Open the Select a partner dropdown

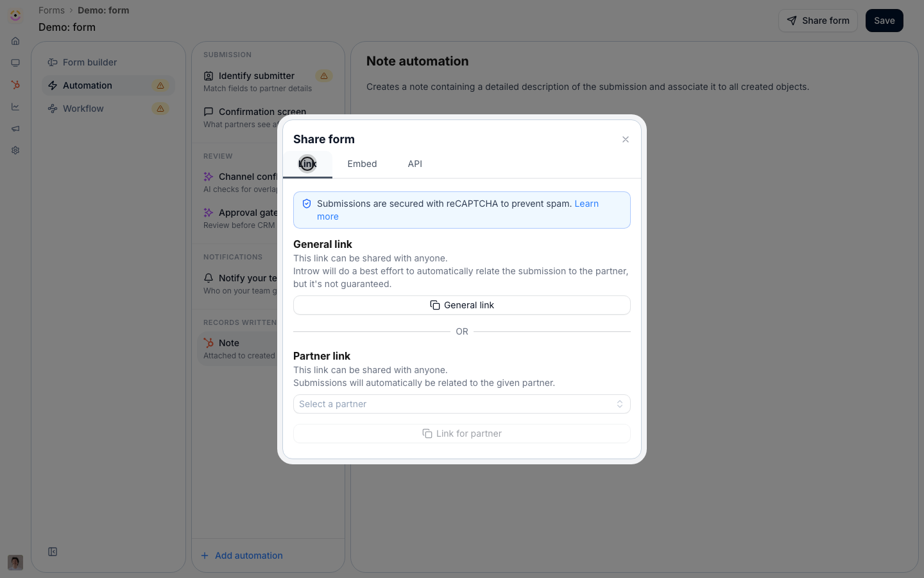tap(462, 404)
